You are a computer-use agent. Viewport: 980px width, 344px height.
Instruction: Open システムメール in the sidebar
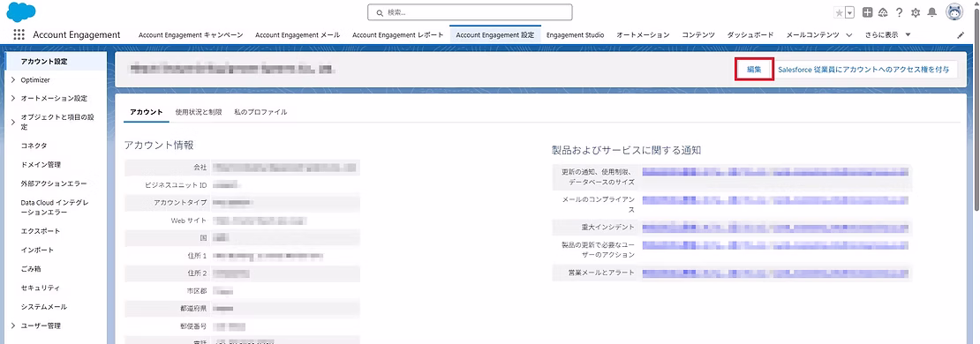44,307
